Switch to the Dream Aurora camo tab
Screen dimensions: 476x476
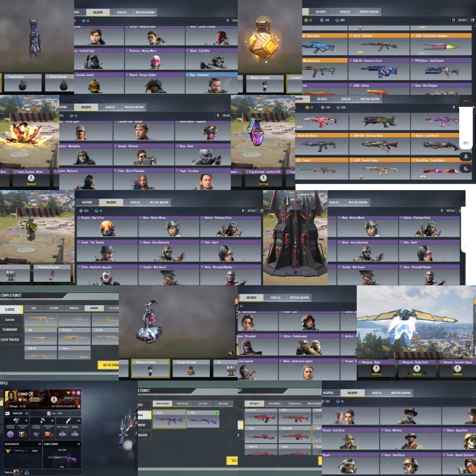pos(182,403)
